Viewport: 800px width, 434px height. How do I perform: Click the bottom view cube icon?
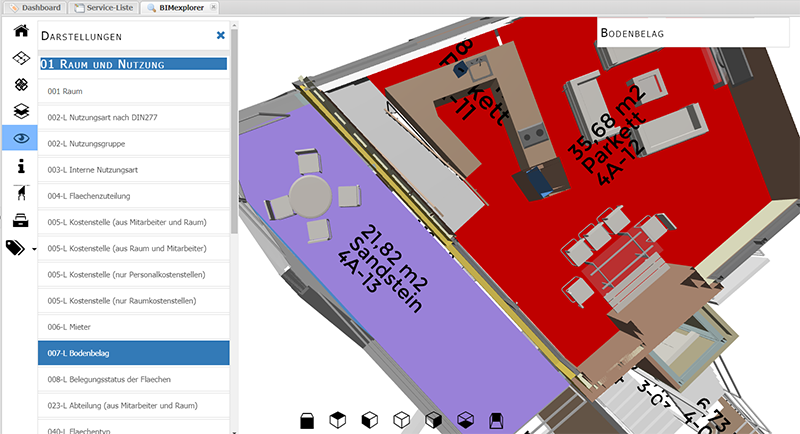465,420
